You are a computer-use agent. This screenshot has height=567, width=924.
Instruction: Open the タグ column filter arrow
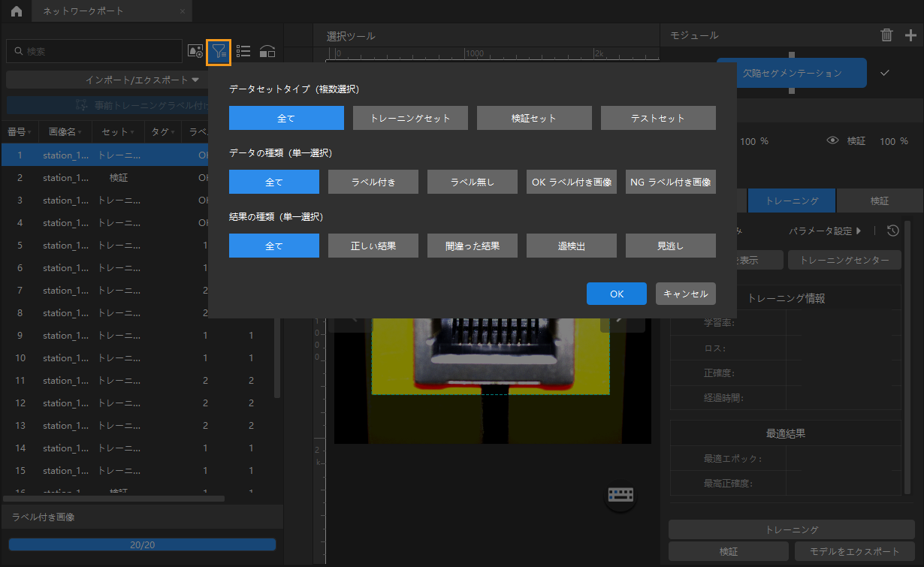[x=174, y=132]
